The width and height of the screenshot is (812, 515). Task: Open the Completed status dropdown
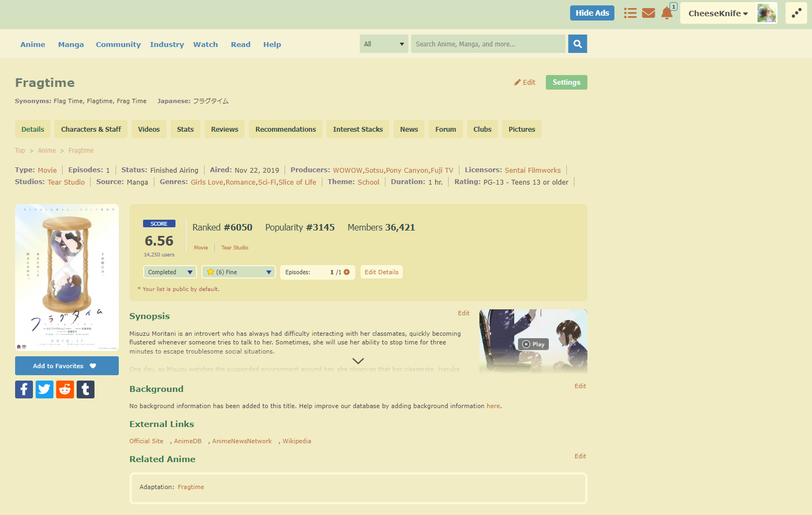click(170, 272)
